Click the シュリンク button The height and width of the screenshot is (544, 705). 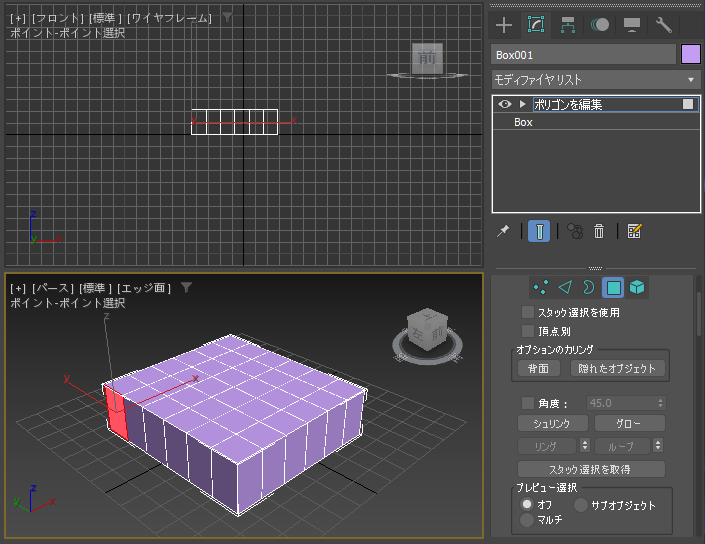(x=553, y=424)
